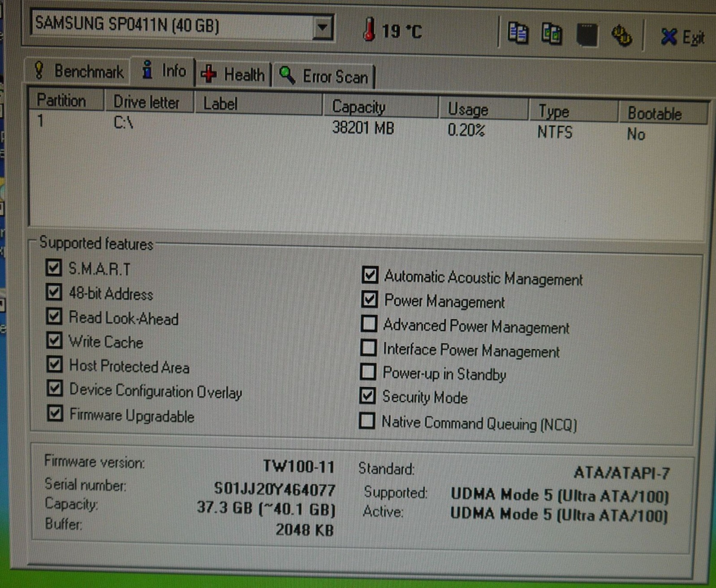The image size is (716, 588).
Task: Toggle the Interface Power Management checkbox
Action: 369,347
